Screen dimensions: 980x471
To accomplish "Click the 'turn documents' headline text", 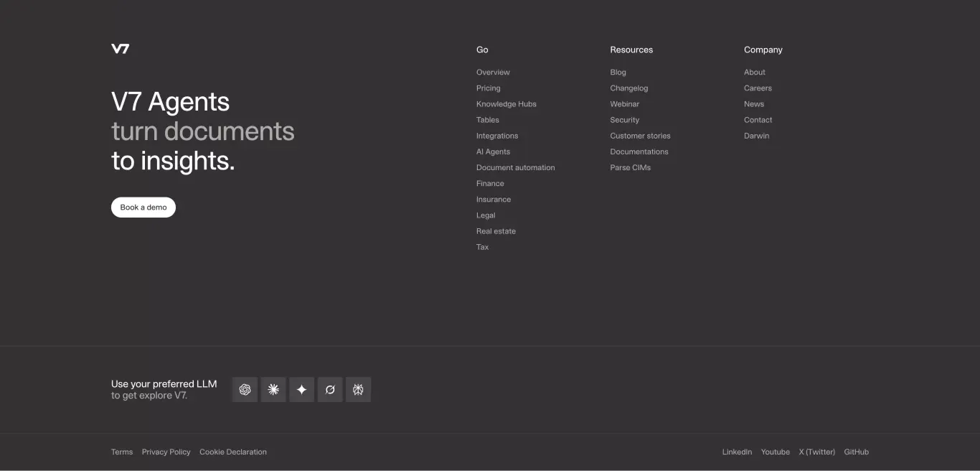I will pos(203,131).
